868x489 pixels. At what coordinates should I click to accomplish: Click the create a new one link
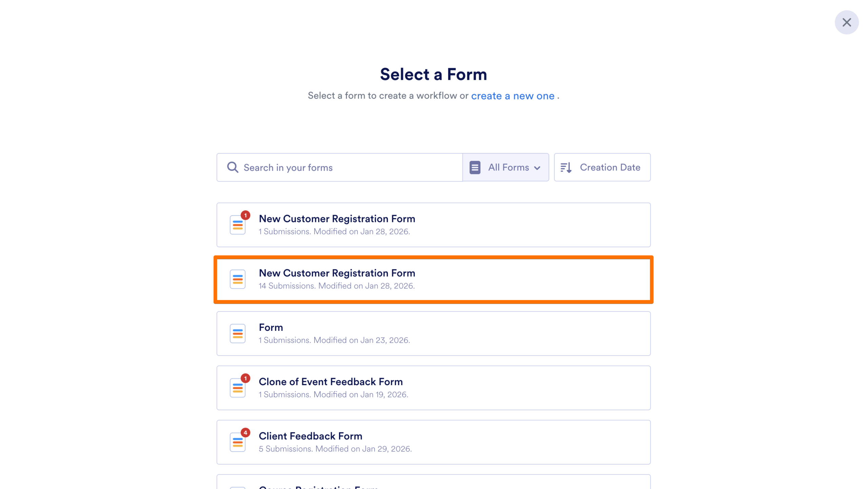(x=512, y=96)
